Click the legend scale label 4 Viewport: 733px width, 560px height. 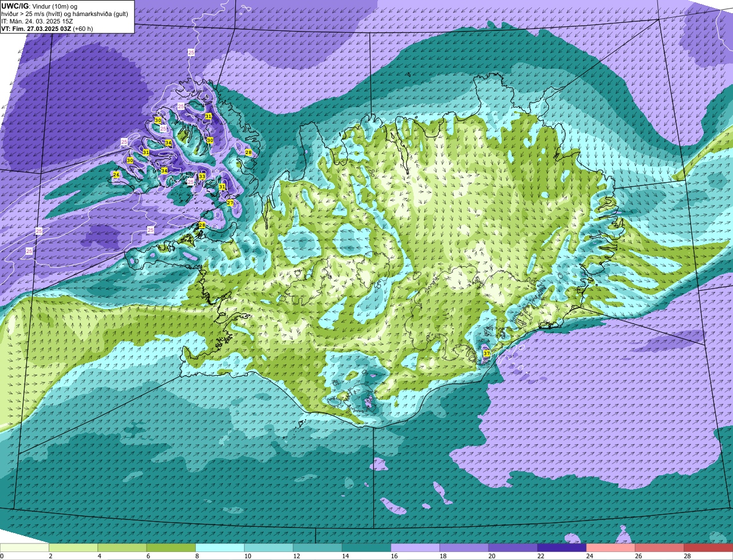(99, 556)
